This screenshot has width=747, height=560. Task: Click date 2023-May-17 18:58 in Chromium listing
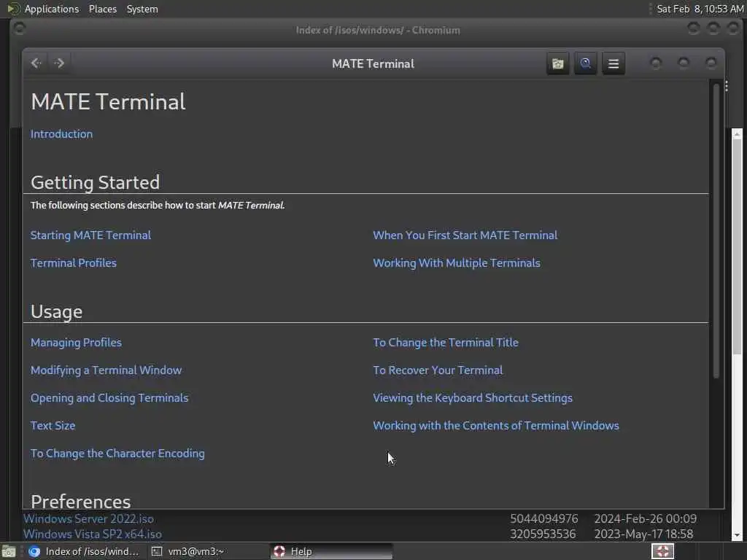(x=643, y=534)
